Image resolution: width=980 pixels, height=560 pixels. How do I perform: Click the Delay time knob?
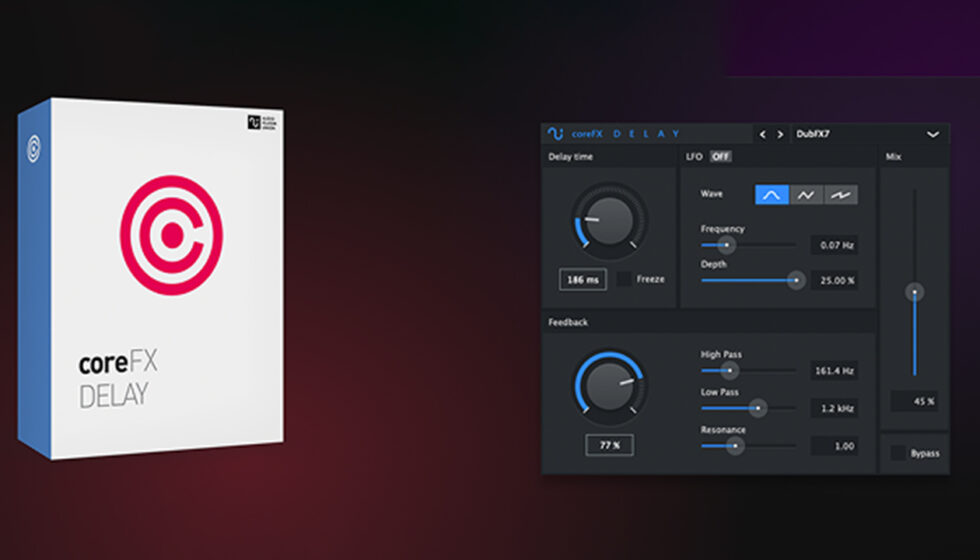(609, 221)
